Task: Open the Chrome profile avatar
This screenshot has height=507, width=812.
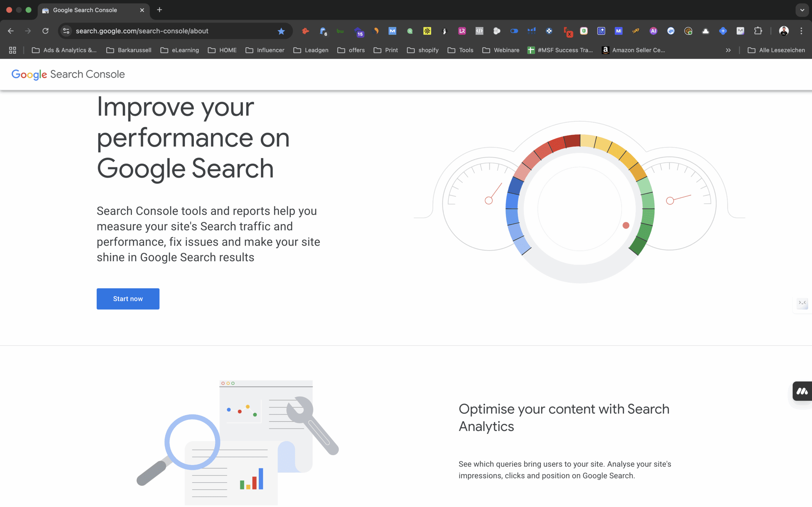Action: [x=783, y=31]
